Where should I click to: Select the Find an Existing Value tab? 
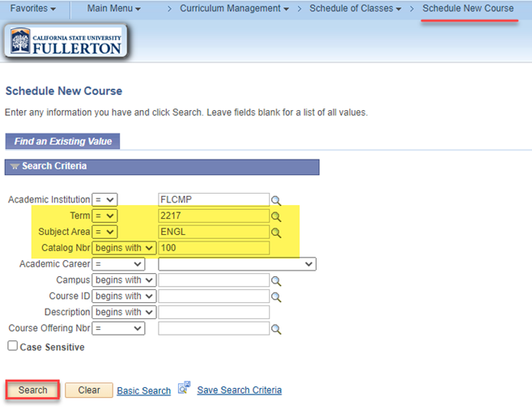(x=62, y=141)
